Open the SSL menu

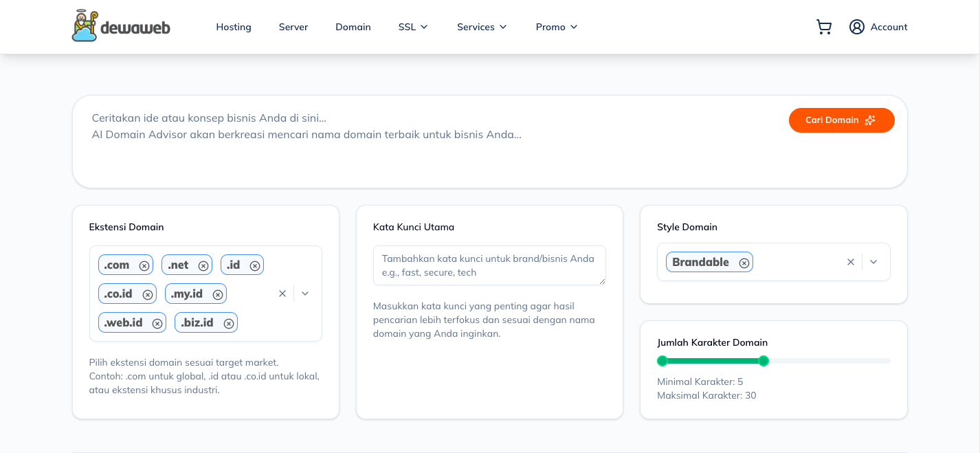click(413, 27)
